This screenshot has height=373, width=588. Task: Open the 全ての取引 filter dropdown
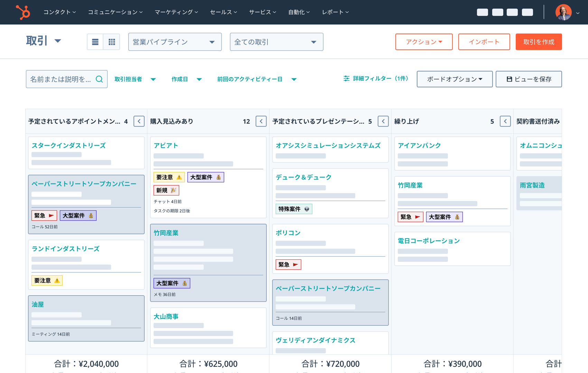tap(276, 41)
